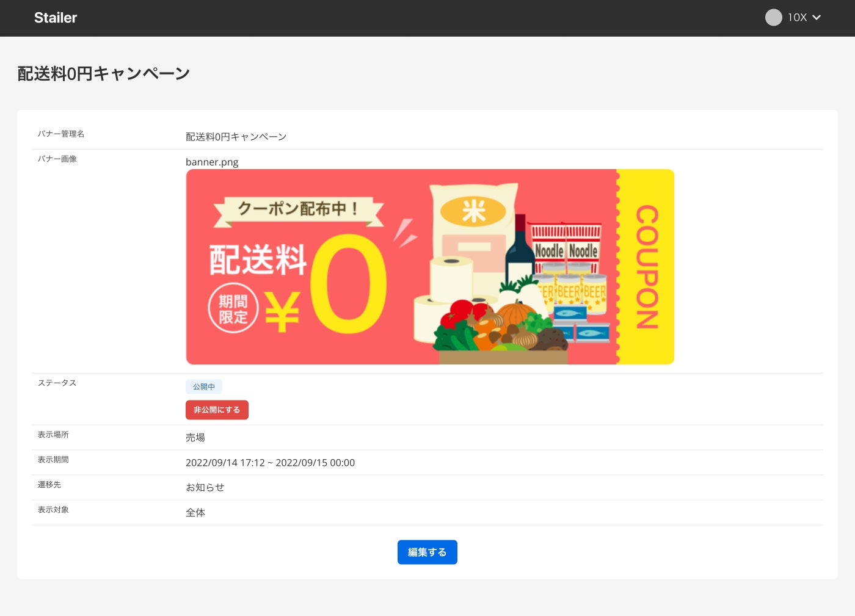855x616 pixels.
Task: Click the banner.png file name
Action: click(x=212, y=162)
